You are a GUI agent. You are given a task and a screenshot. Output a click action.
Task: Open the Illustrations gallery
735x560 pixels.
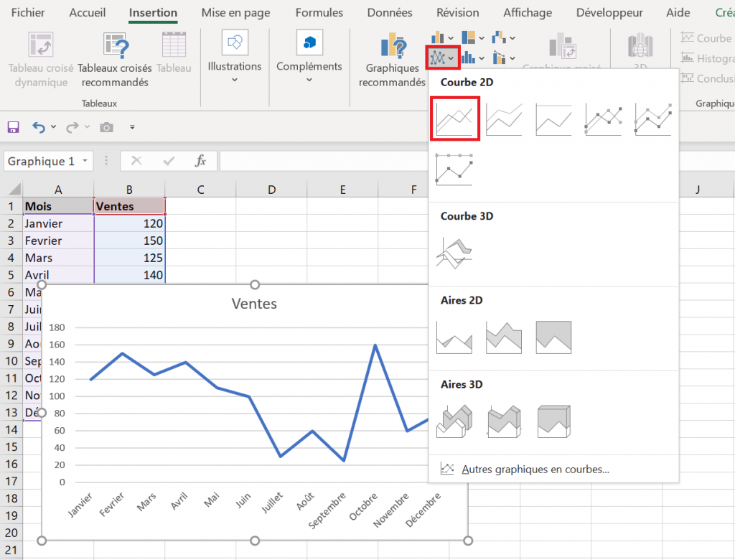pos(233,61)
